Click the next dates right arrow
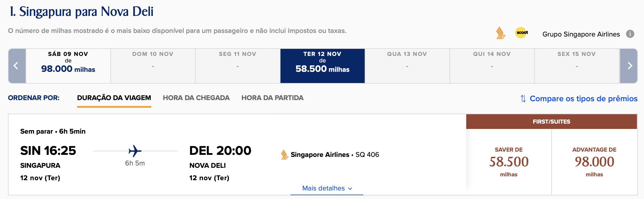The image size is (644, 199). coord(629,66)
